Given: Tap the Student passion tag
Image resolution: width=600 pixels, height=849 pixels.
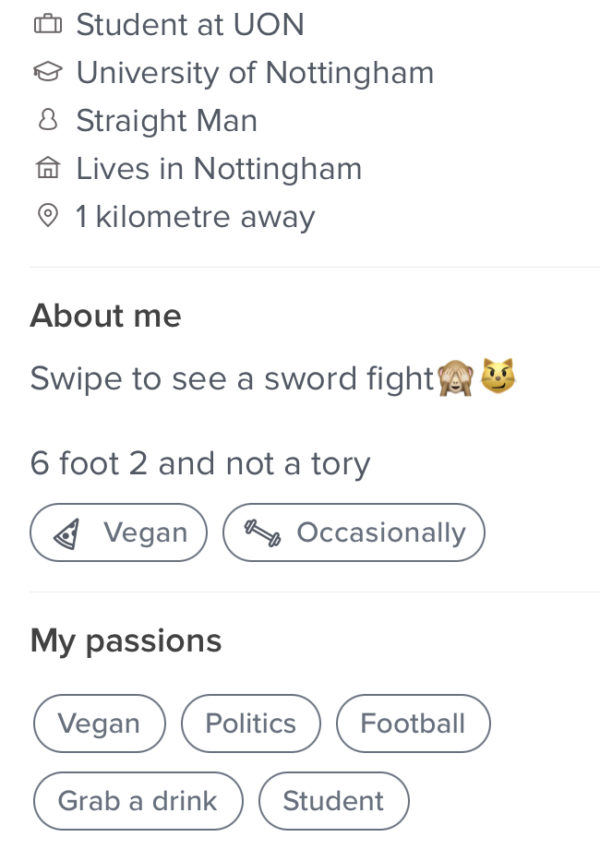Looking at the screenshot, I should pos(334,801).
